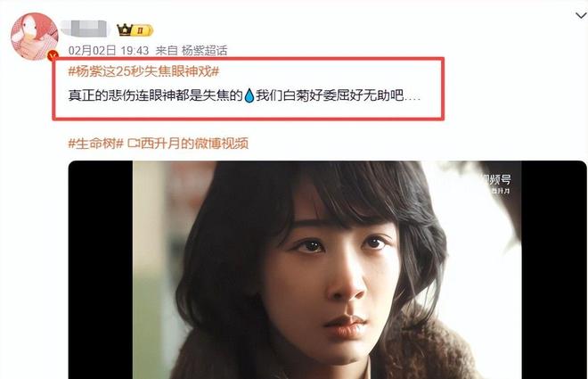Open the post timestamp 02月02日 19:43

tap(109, 50)
